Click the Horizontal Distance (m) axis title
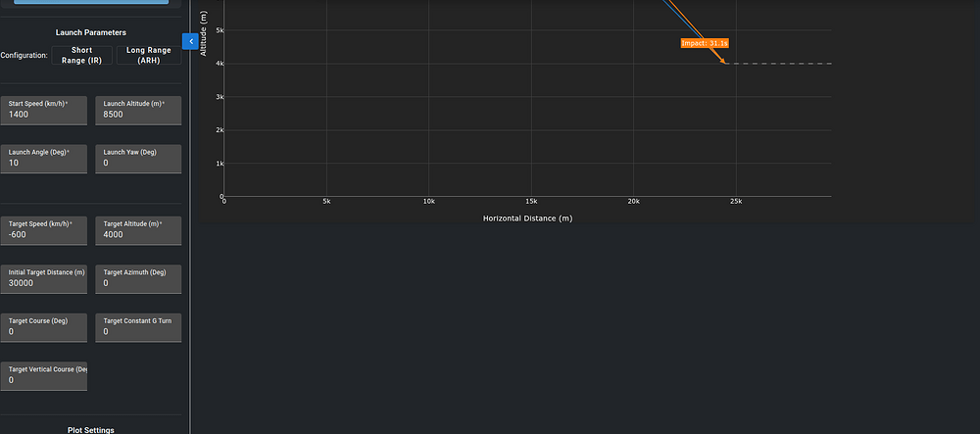Image resolution: width=980 pixels, height=434 pixels. [x=527, y=218]
